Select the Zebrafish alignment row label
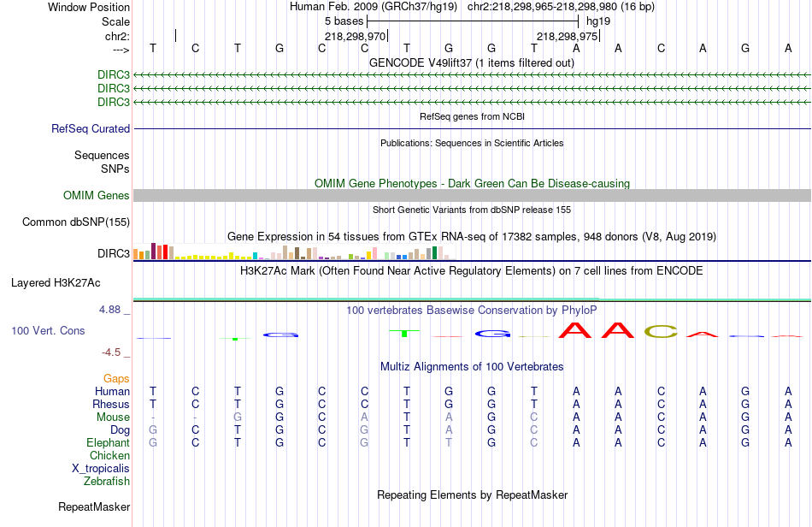 pyautogui.click(x=107, y=481)
